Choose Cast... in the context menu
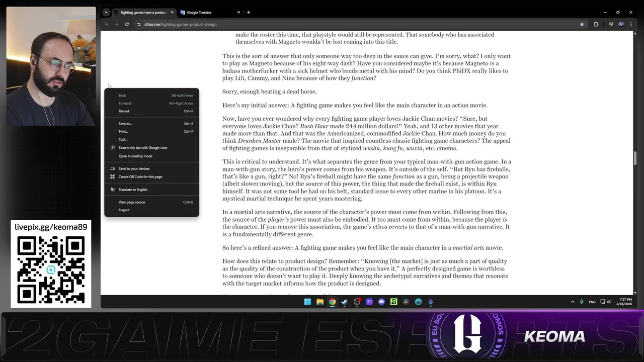This screenshot has width=644, height=362. (x=151, y=139)
